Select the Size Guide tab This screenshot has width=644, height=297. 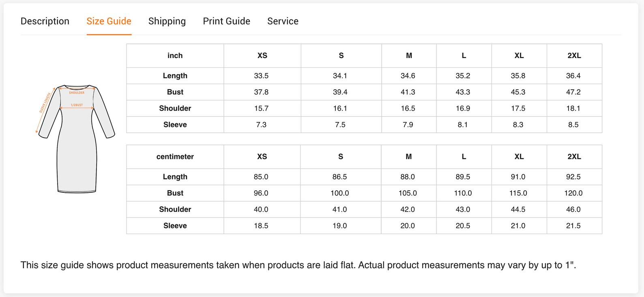[109, 21]
